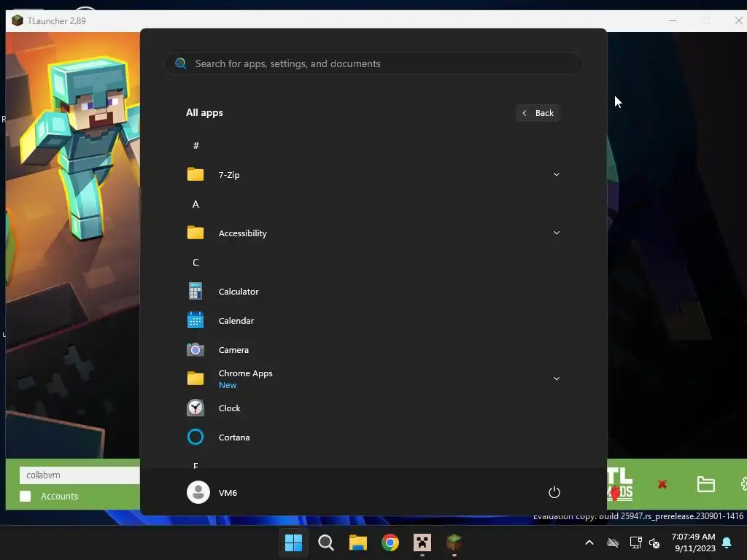Open File Explorer from the taskbar

pyautogui.click(x=357, y=542)
